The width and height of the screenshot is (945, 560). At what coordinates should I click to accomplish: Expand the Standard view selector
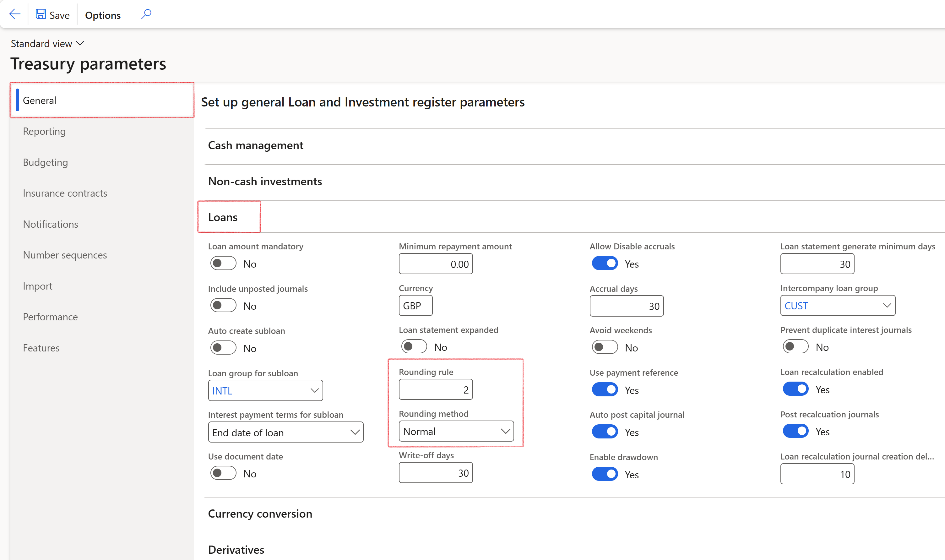coord(47,43)
